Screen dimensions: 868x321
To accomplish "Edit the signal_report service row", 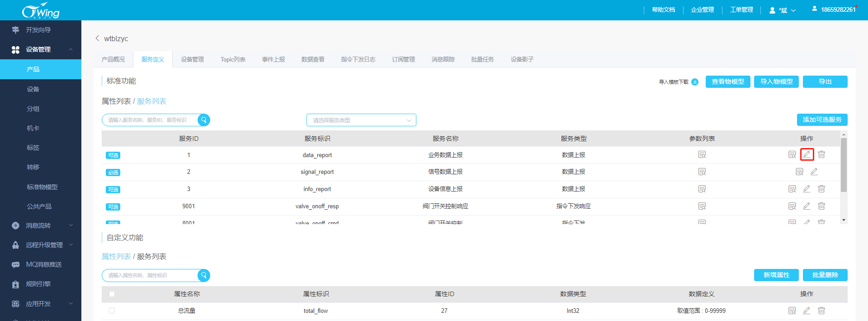I will 814,172.
